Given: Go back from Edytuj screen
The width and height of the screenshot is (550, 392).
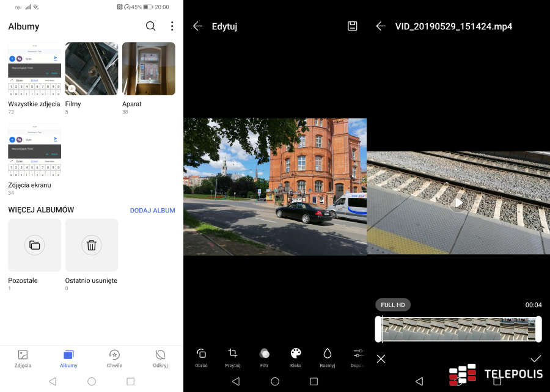Looking at the screenshot, I should tap(197, 26).
